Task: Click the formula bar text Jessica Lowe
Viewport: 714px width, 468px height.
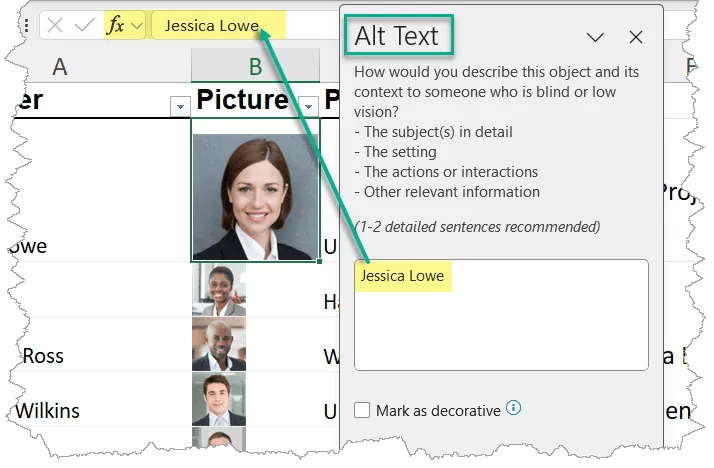Action: (x=211, y=26)
